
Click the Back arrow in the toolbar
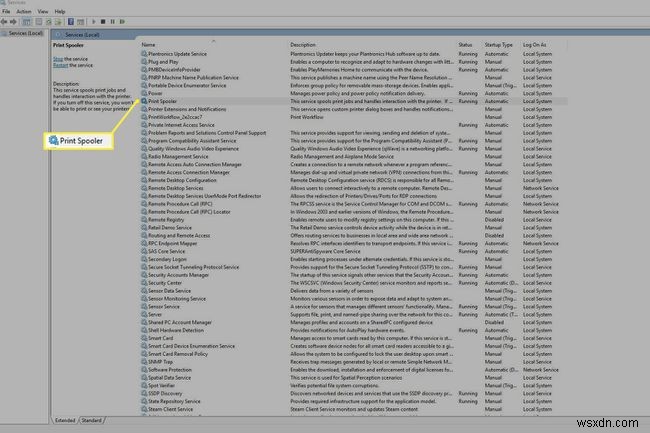[x=5, y=20]
